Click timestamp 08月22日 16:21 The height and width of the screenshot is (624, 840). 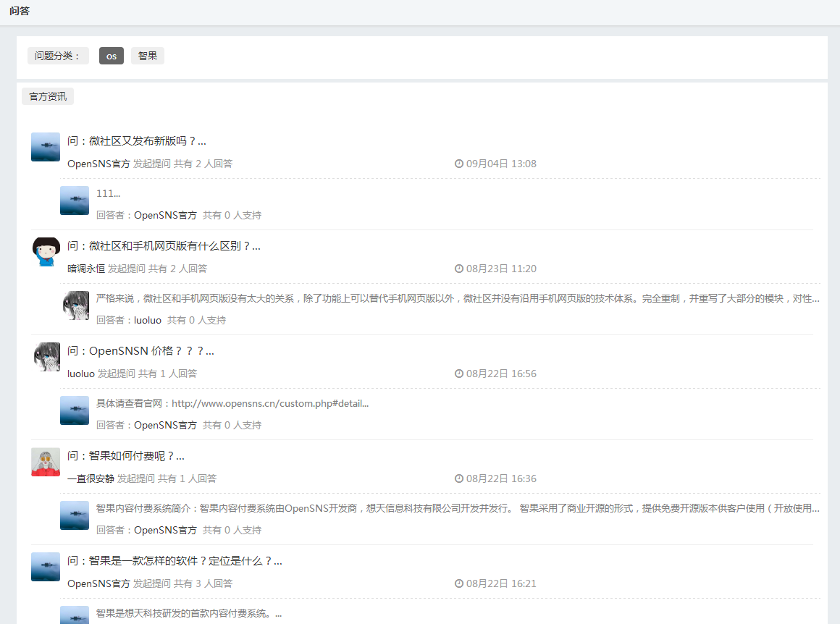coord(501,583)
